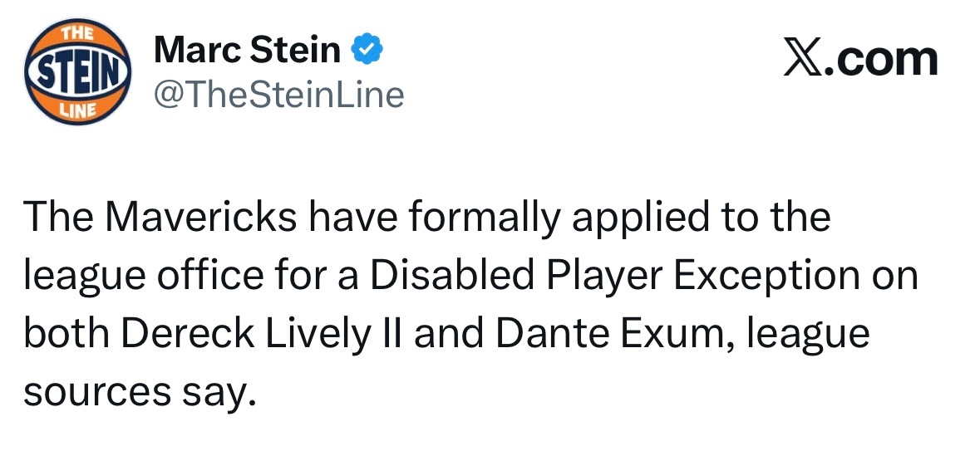Click the word LINE at the avatar bottom
The image size is (980, 456).
[78, 110]
